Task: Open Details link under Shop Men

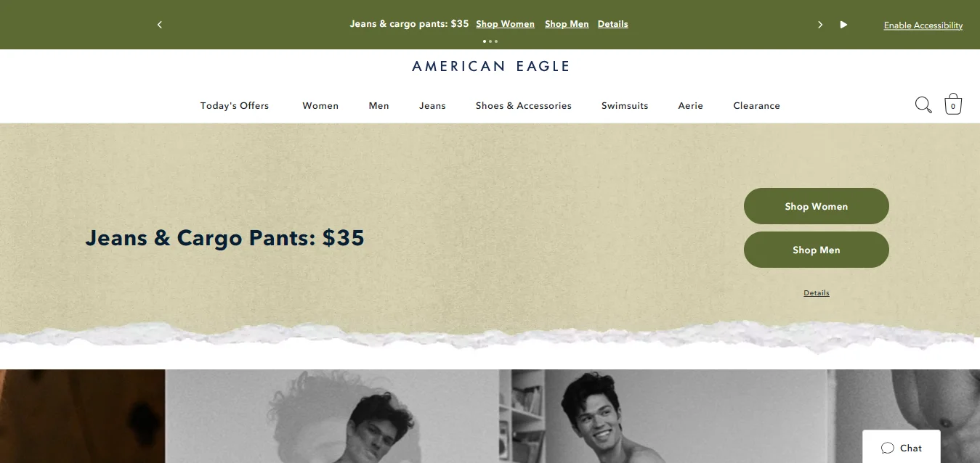Action: coord(817,293)
